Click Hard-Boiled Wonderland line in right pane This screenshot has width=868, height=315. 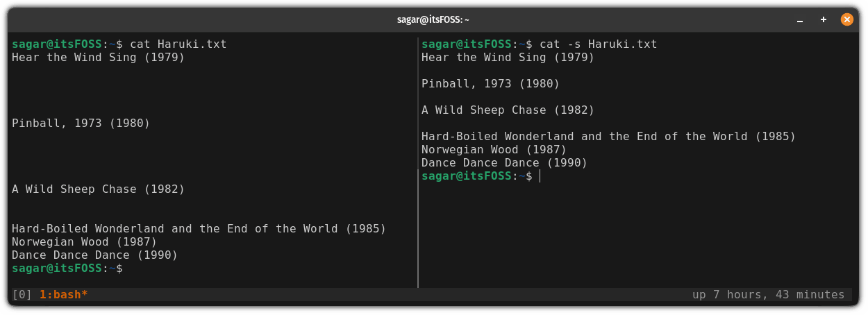coord(608,137)
